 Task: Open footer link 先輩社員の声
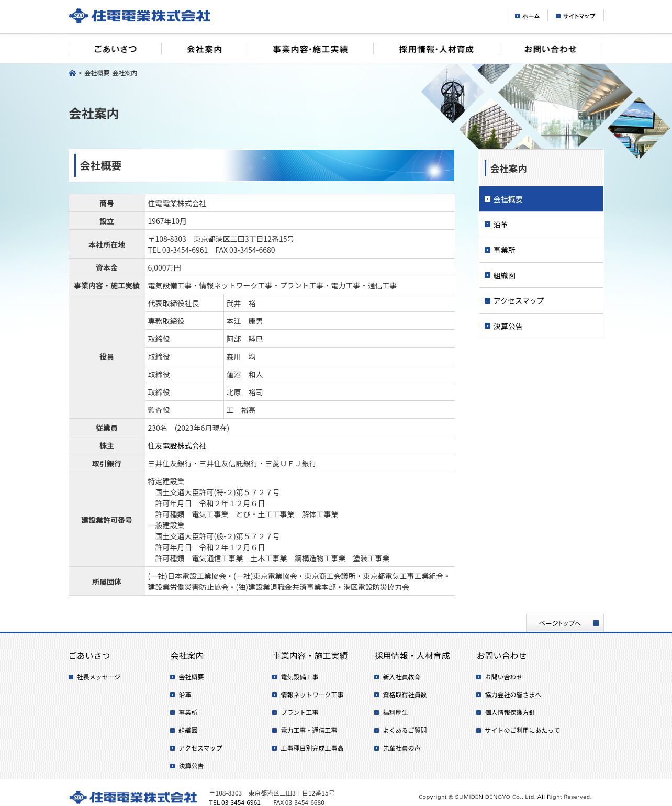[401, 748]
